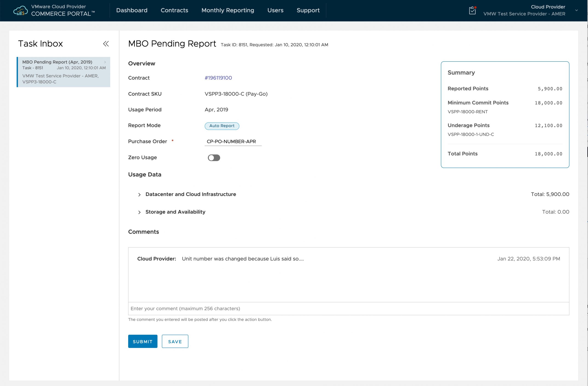Screen dimensions: 588x386
Task: Click the arrow on the MBO task item
Action: pos(105,62)
